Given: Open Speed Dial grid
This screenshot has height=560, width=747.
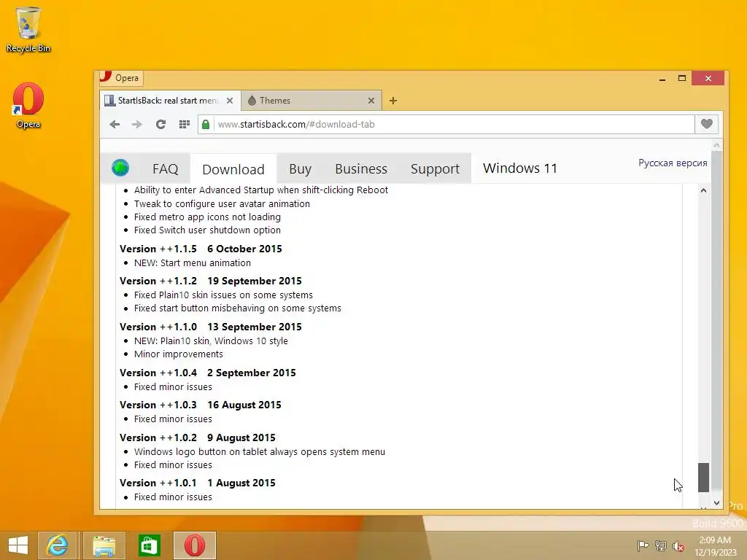Looking at the screenshot, I should click(185, 124).
